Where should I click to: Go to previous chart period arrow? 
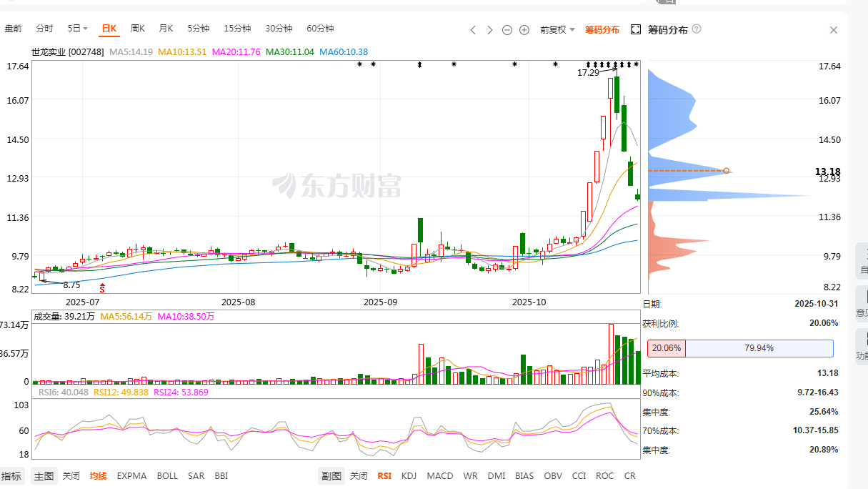click(473, 29)
